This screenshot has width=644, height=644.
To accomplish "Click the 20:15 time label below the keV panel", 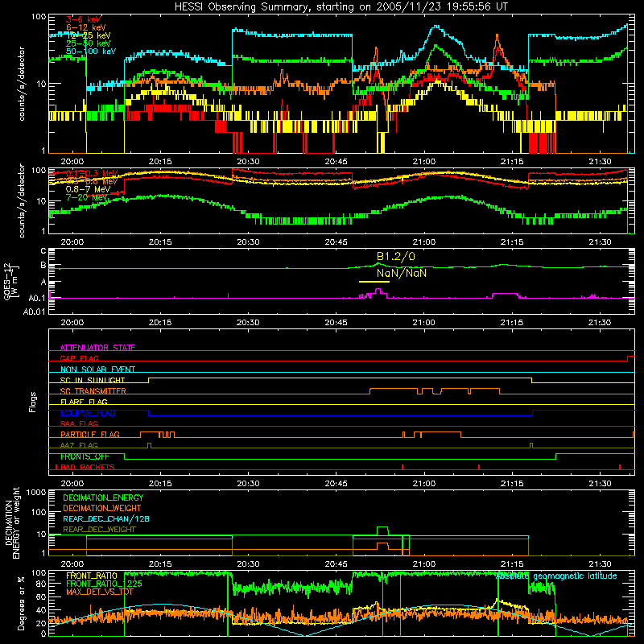I will [160, 162].
